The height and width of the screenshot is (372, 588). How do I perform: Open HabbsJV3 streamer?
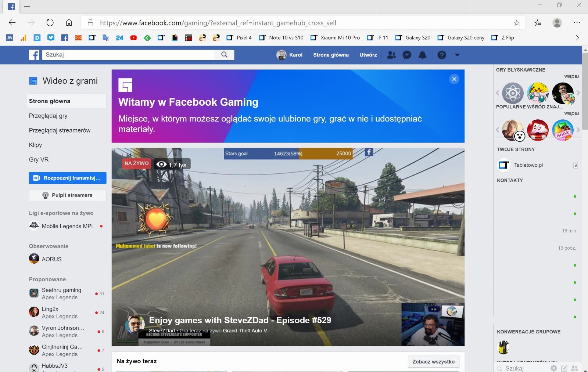tap(67, 367)
